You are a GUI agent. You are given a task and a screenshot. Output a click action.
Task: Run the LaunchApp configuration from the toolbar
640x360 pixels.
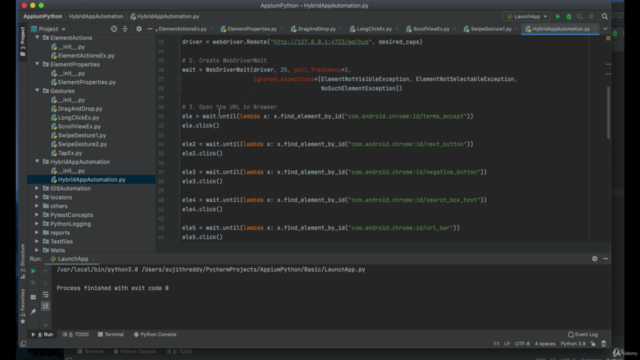558,16
